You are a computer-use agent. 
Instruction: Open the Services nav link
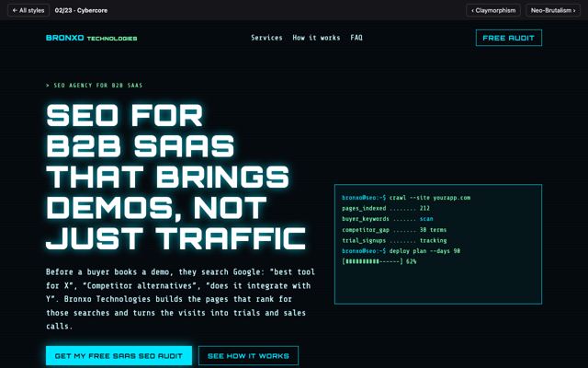[x=266, y=38]
